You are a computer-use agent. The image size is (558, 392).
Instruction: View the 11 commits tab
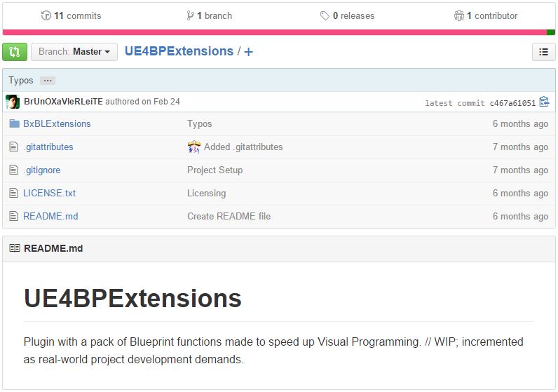[x=72, y=15]
